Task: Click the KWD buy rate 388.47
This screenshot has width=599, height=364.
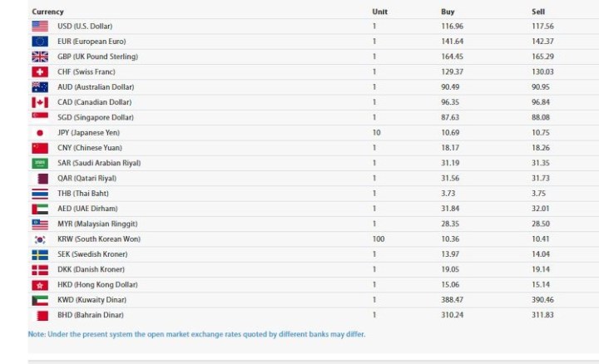Action: tap(452, 300)
